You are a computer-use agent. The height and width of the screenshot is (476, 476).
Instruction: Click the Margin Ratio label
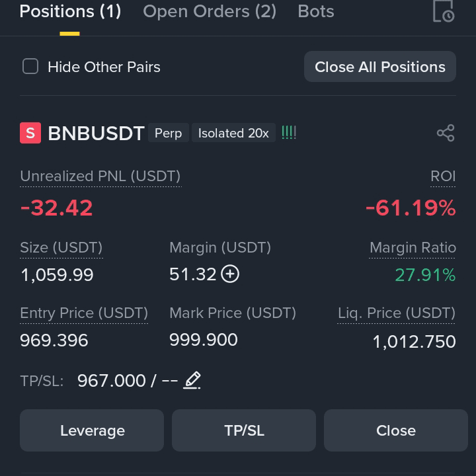click(413, 248)
